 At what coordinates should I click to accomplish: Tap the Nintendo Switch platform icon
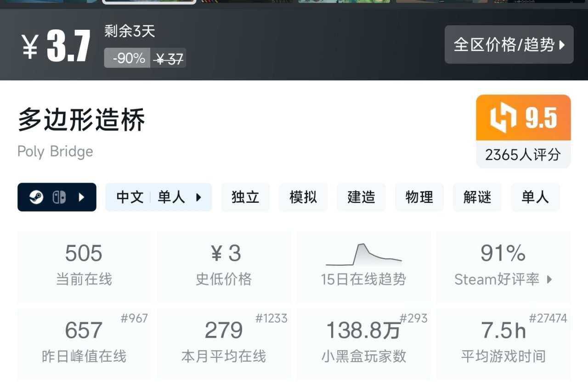click(59, 197)
